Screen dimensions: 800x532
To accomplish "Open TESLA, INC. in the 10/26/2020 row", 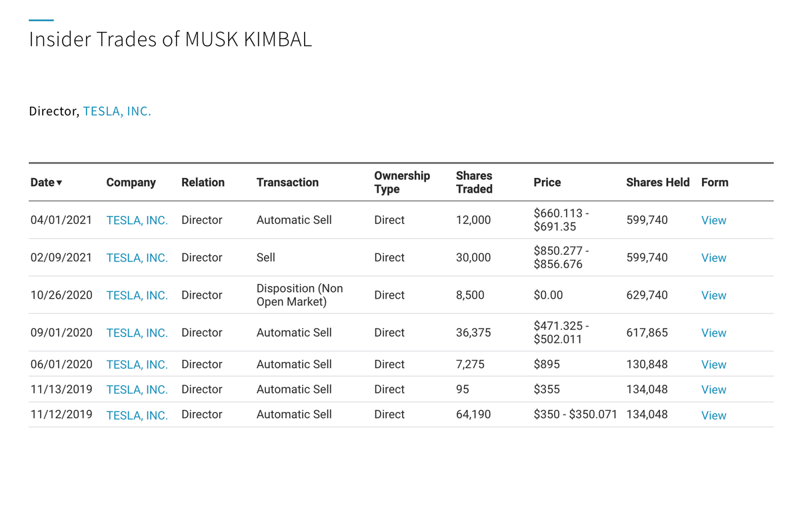I will point(137,295).
